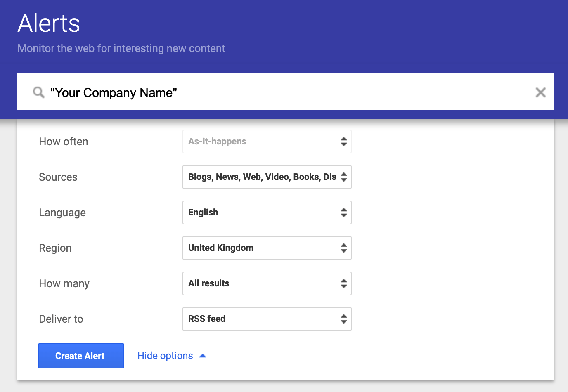568x392 pixels.
Task: Clear the search query with X icon
Action: coord(540,92)
